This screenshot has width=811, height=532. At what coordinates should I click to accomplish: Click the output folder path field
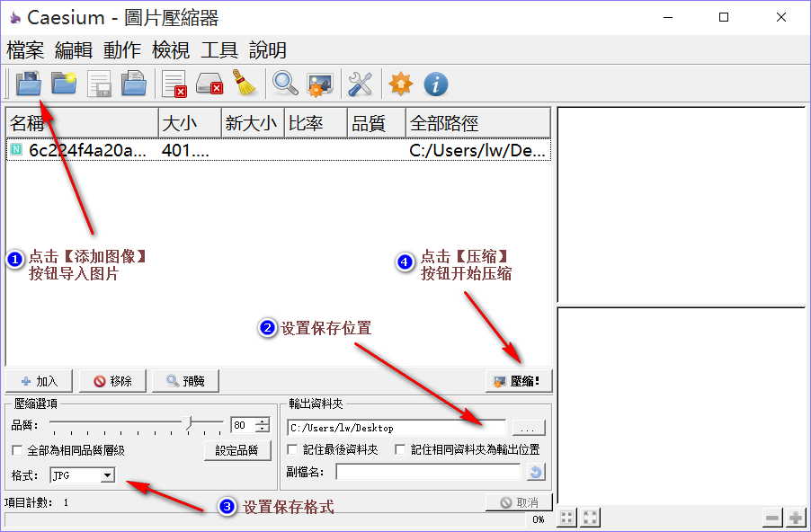[x=397, y=428]
